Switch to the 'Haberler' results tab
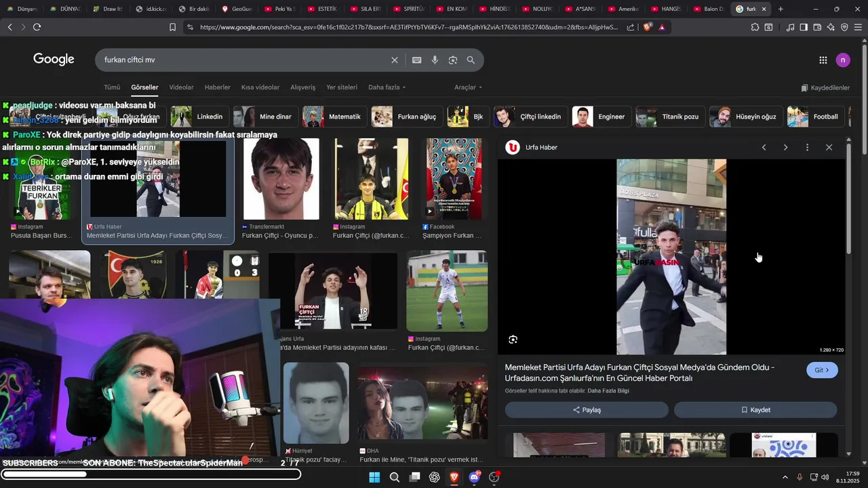The height and width of the screenshot is (488, 868). click(x=218, y=87)
